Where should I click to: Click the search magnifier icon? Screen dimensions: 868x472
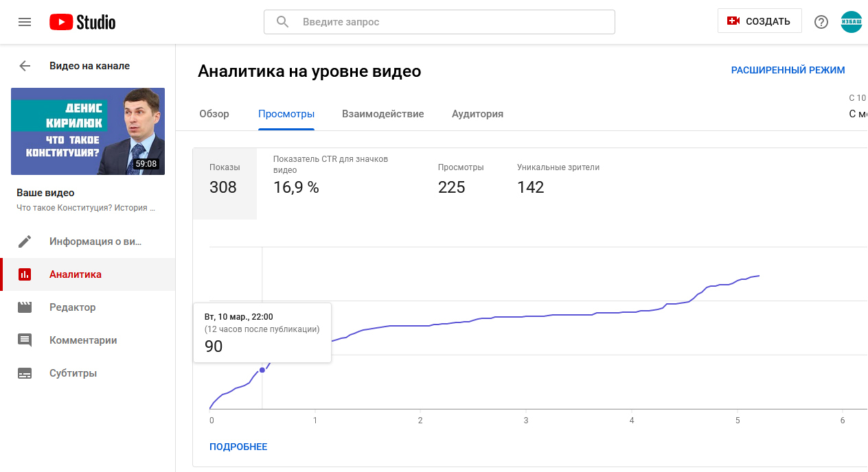pyautogui.click(x=282, y=22)
